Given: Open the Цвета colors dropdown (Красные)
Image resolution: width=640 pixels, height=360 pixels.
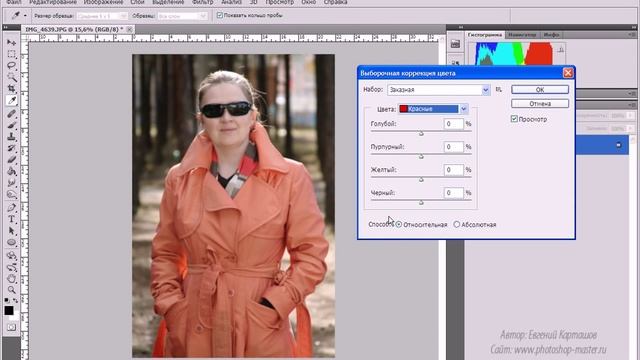Looking at the screenshot, I should click(x=433, y=109).
